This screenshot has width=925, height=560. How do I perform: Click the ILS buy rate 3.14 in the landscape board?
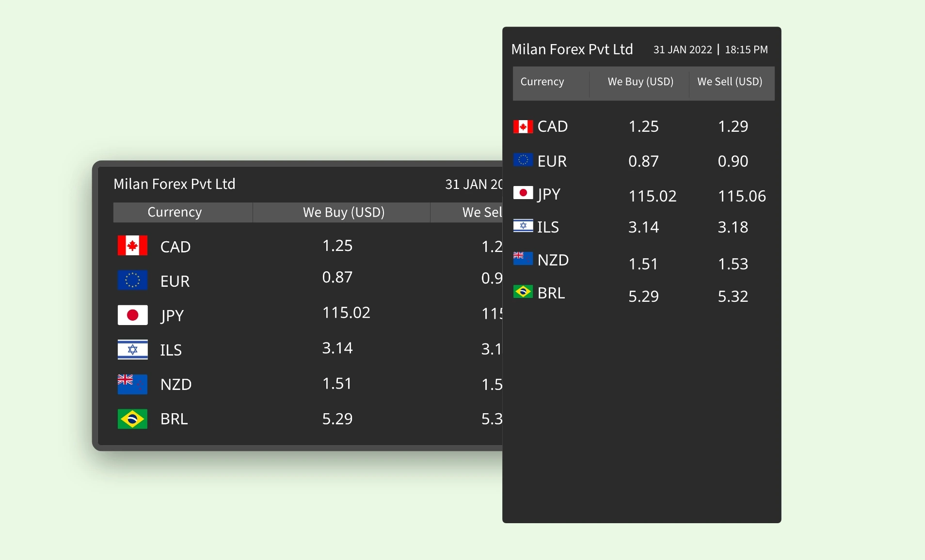(x=337, y=348)
